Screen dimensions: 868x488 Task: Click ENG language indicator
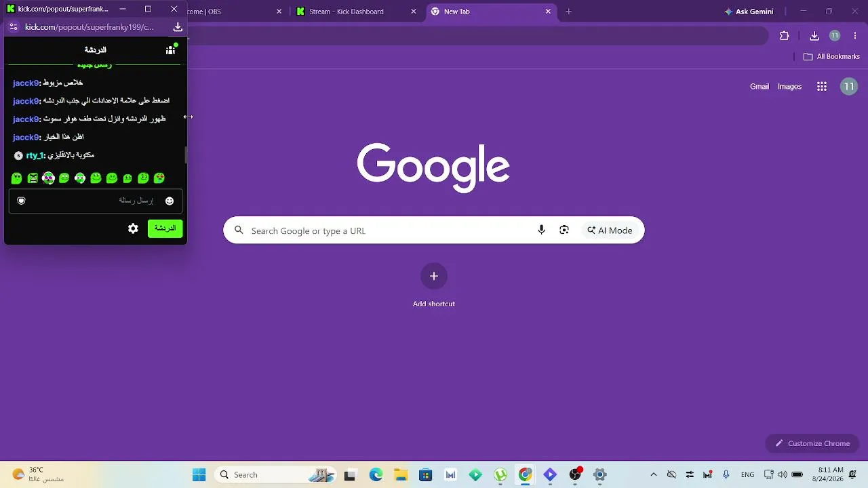(747, 474)
